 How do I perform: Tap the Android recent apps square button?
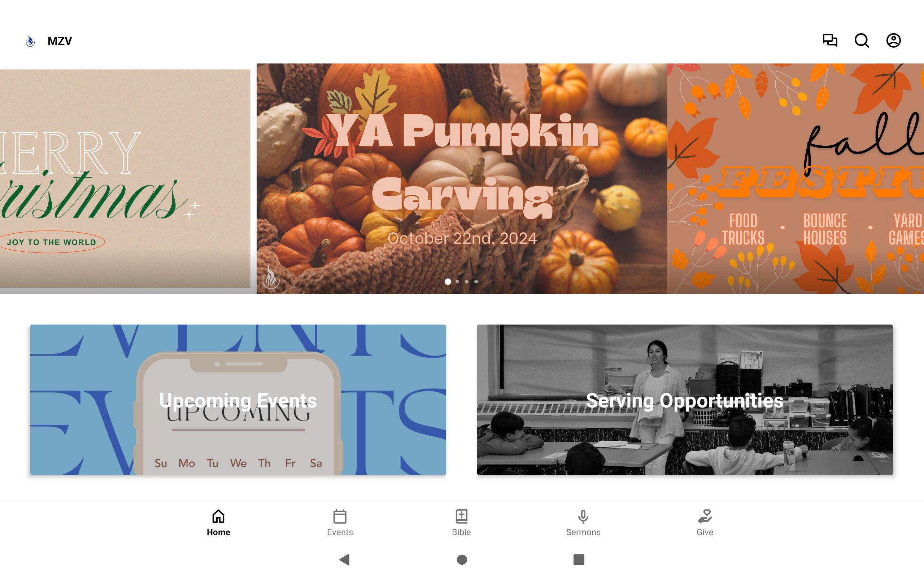[579, 559]
